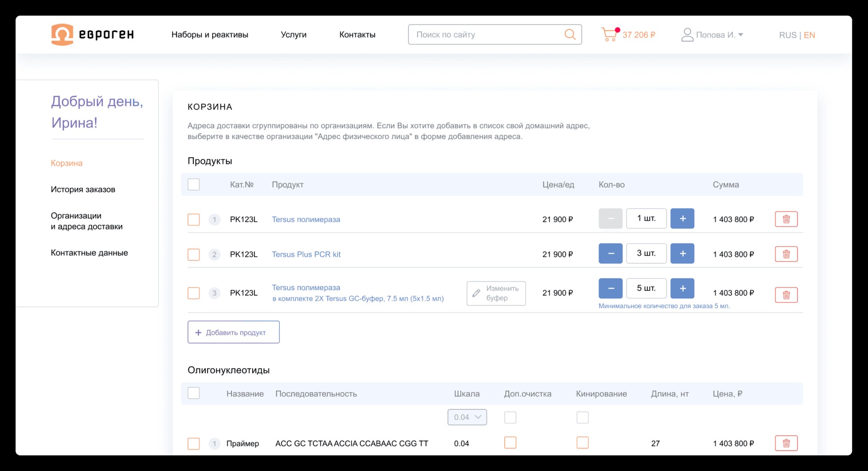Click the user profile icon
The height and width of the screenshot is (471, 868).
tap(687, 35)
